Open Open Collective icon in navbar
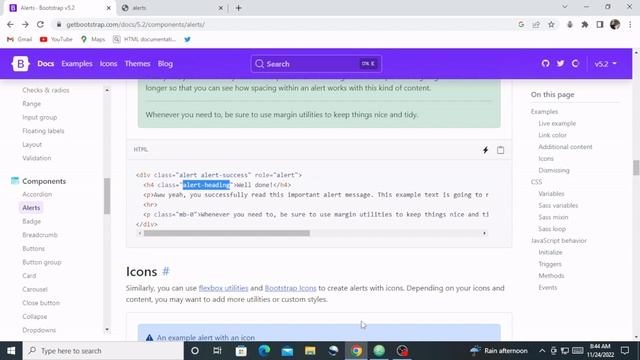Viewport: 640px width, 360px height. (x=575, y=64)
